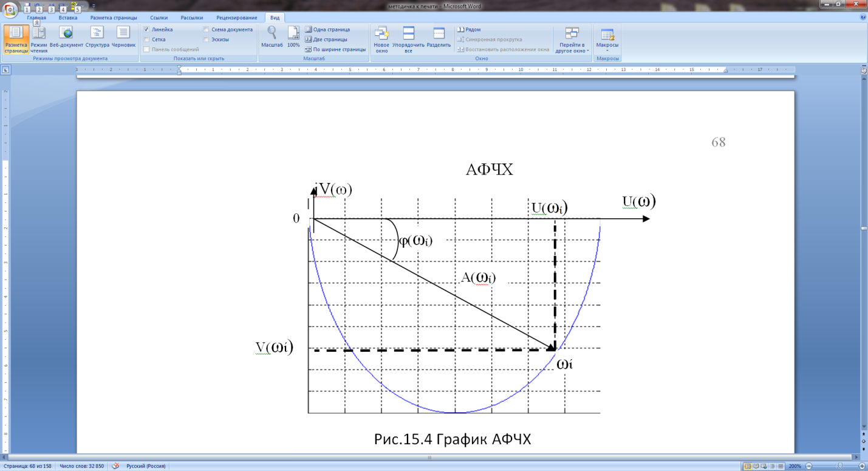Click Страница: 68 из 158 in status bar
The image size is (868, 471).
(x=27, y=466)
